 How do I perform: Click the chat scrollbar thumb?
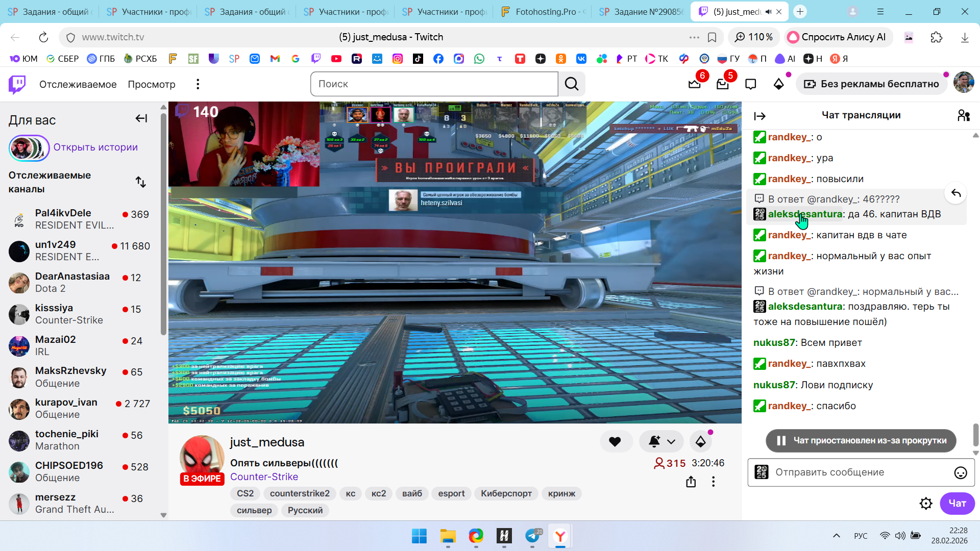(x=975, y=434)
